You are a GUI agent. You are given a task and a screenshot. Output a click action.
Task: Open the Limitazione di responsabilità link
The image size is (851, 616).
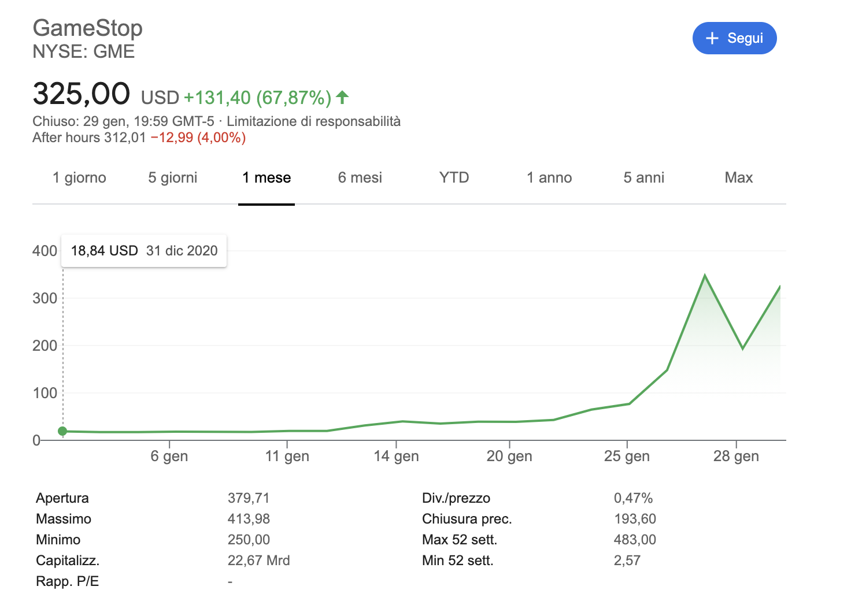pos(313,121)
